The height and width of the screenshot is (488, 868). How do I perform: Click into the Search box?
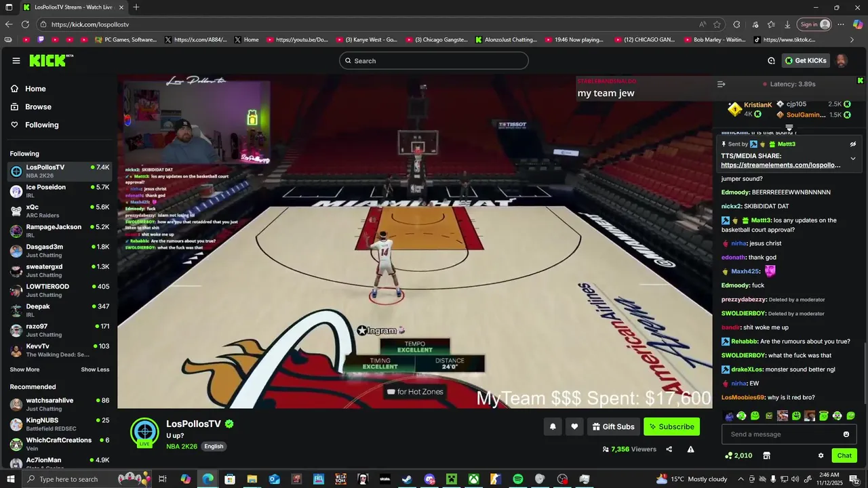[x=434, y=61]
